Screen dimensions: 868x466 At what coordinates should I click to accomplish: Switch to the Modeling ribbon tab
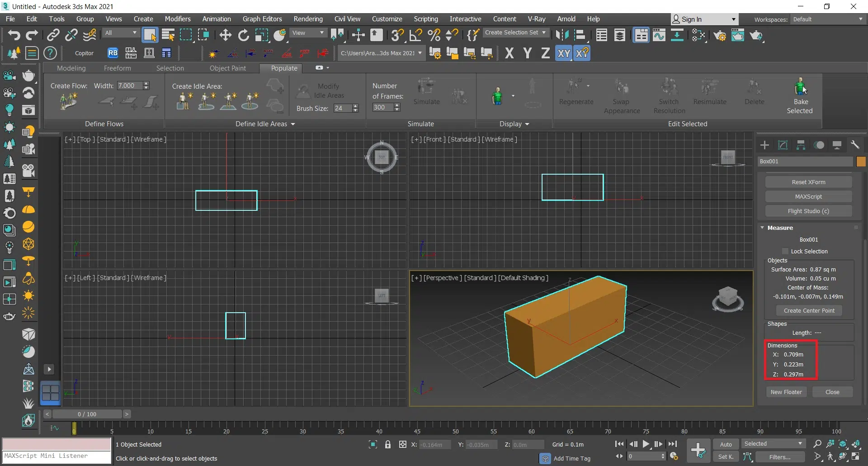71,68
